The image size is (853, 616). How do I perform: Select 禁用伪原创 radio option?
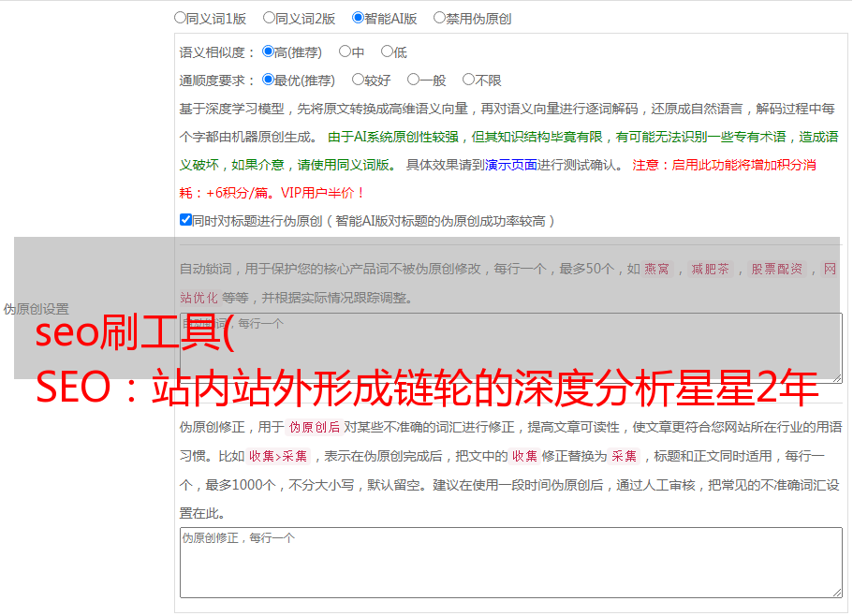[439, 18]
